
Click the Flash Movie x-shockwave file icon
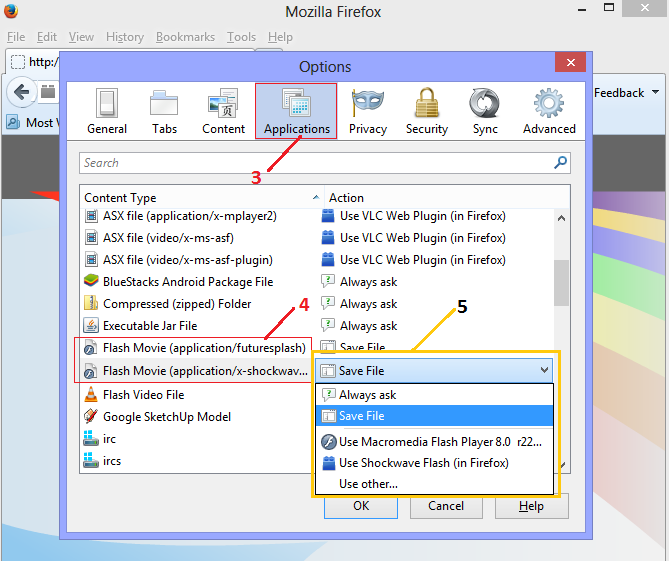point(90,371)
